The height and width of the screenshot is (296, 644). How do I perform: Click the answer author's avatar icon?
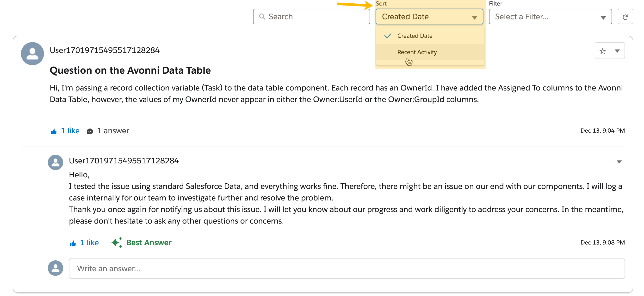coord(55,162)
